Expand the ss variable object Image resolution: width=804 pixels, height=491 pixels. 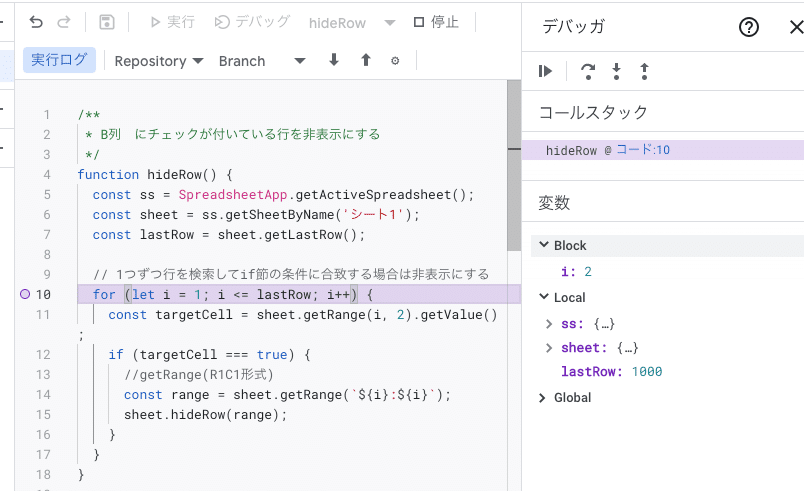pyautogui.click(x=549, y=324)
